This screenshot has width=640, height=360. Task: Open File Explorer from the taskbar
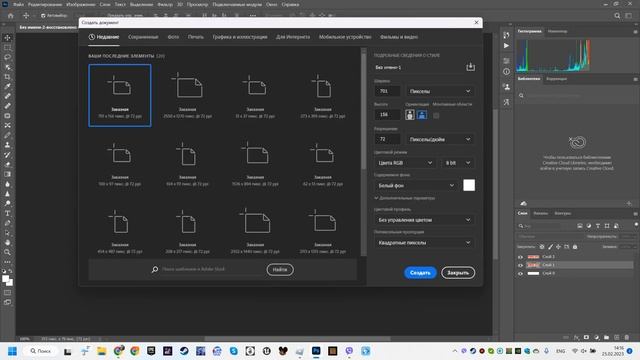tap(102, 351)
